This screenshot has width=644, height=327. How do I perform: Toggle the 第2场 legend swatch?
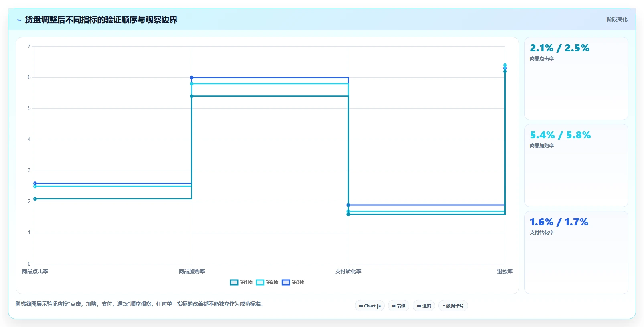point(260,282)
